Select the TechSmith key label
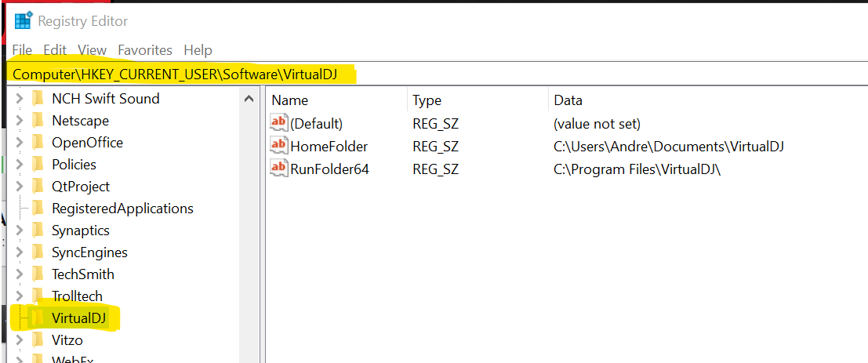The image size is (868, 363). click(x=83, y=274)
